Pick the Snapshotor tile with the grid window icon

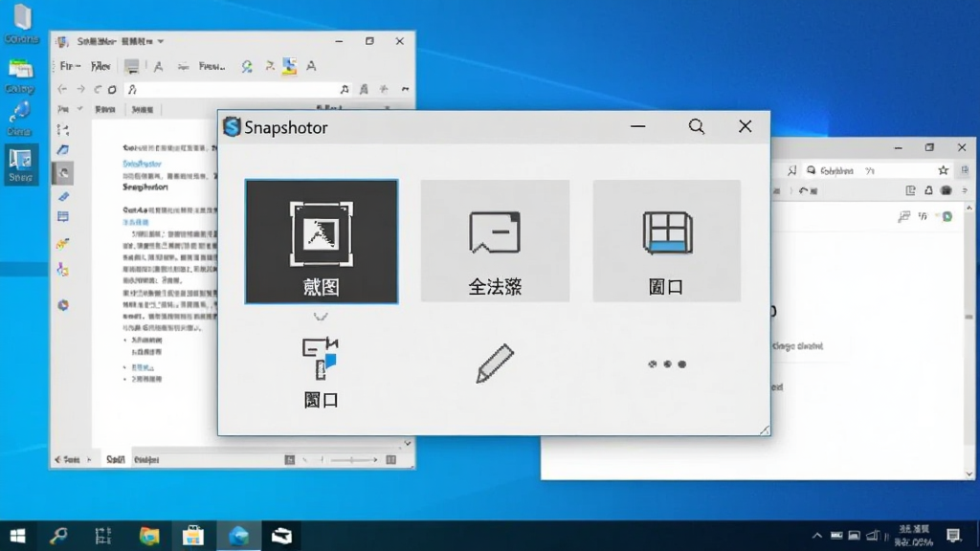[x=667, y=241]
